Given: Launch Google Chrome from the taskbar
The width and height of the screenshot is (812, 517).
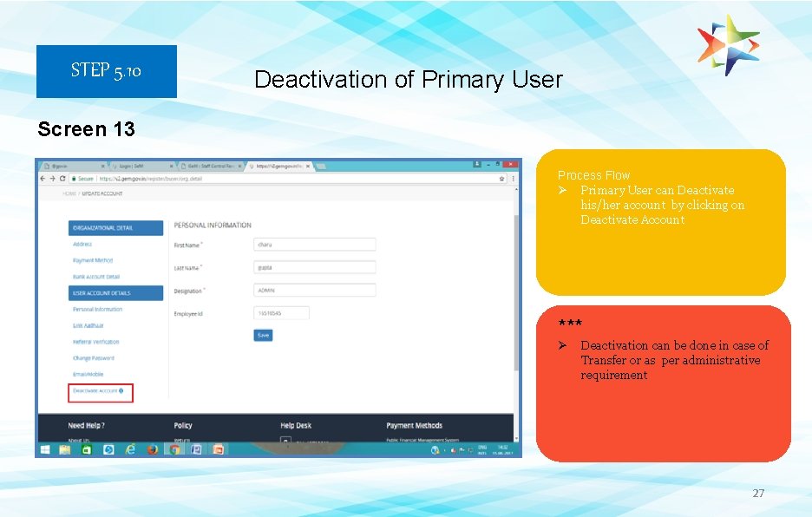Looking at the screenshot, I should (x=174, y=449).
